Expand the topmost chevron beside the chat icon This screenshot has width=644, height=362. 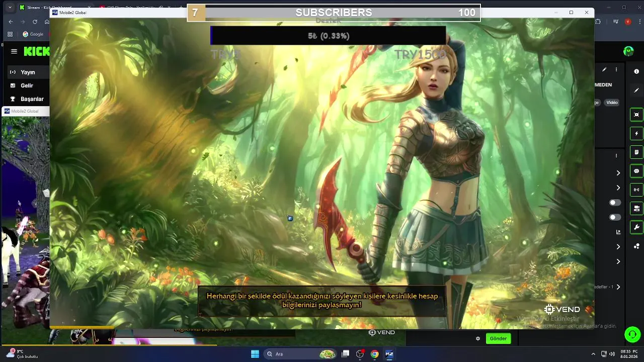click(618, 173)
